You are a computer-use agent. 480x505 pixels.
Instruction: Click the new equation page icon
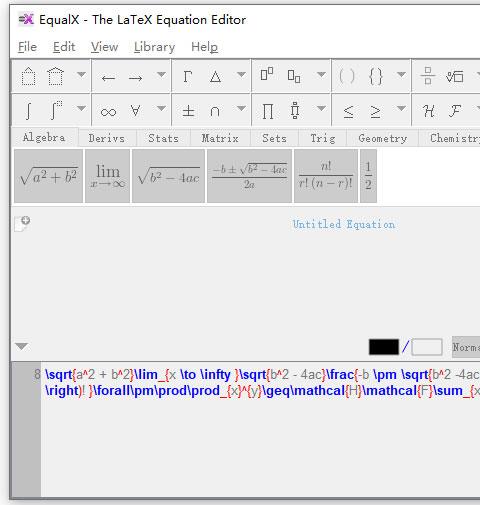(22, 223)
